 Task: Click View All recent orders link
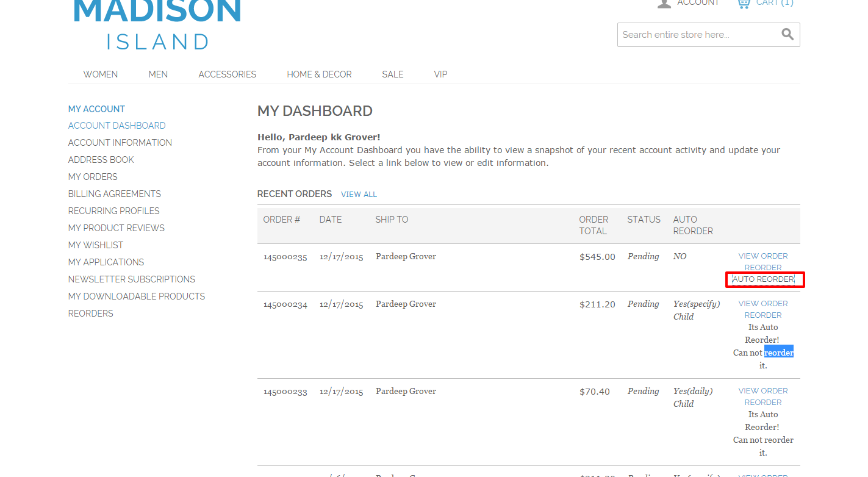[x=359, y=195]
